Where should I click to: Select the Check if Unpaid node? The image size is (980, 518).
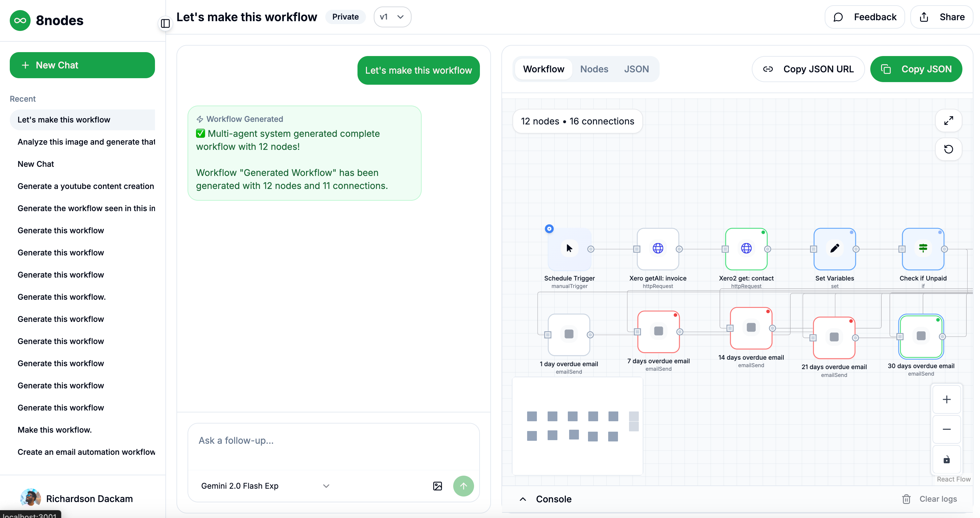coord(923,249)
